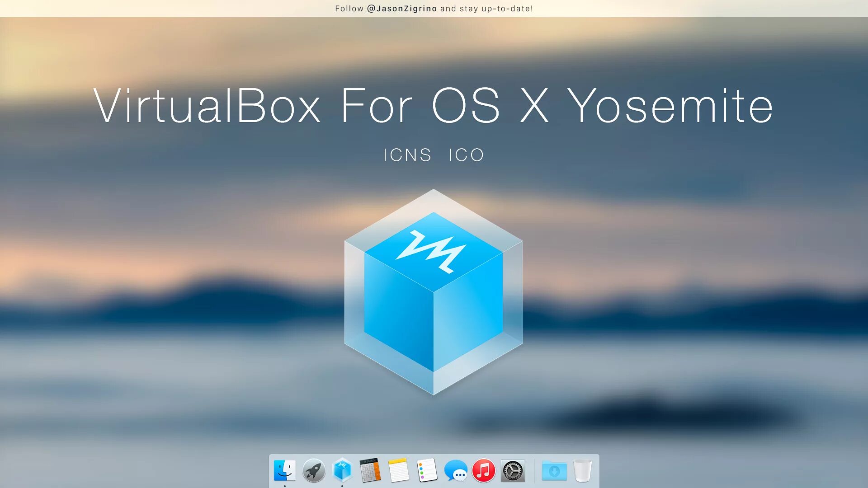Open System Preferences gear icon

click(x=513, y=471)
